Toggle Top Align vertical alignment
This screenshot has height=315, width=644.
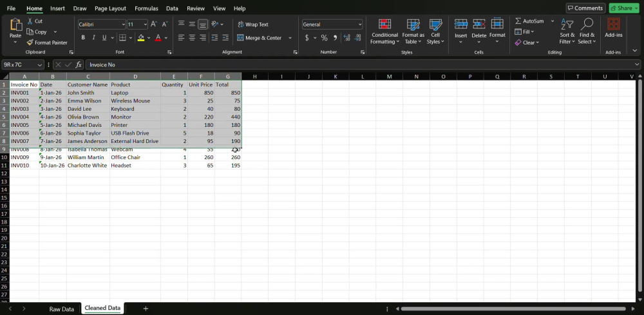pyautogui.click(x=181, y=24)
